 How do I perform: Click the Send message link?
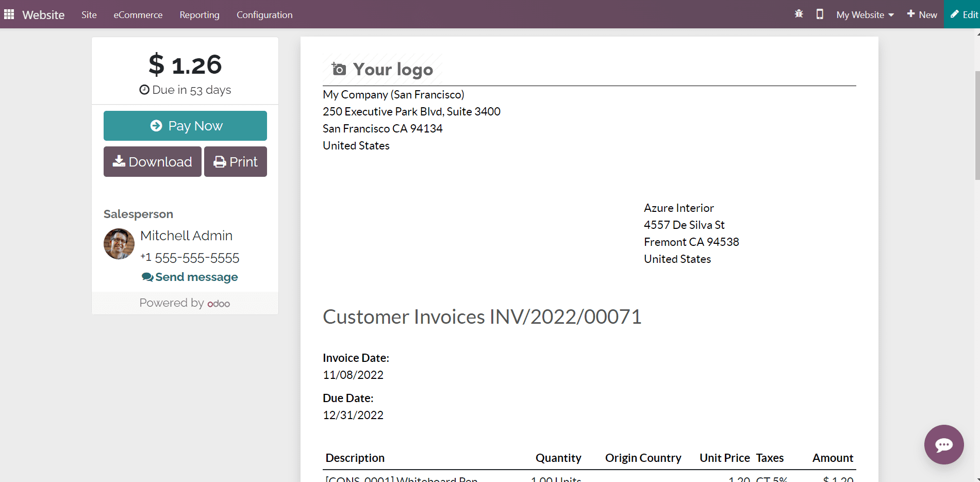click(190, 277)
